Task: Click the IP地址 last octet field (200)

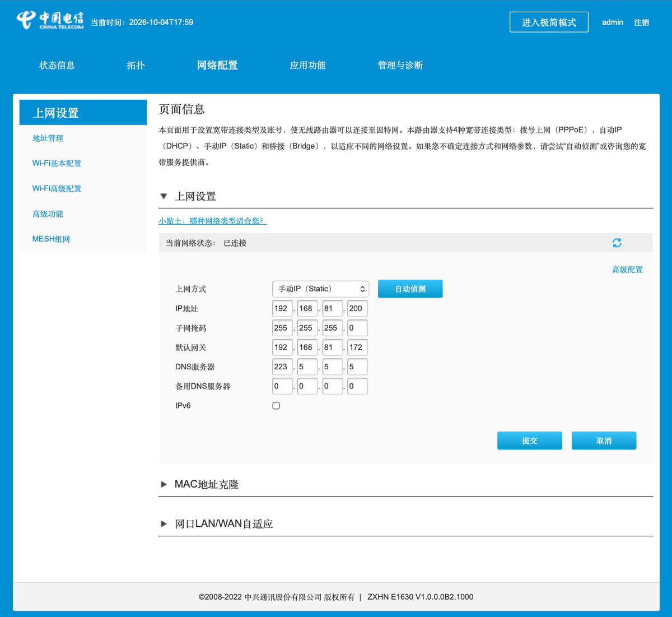Action: (x=357, y=308)
